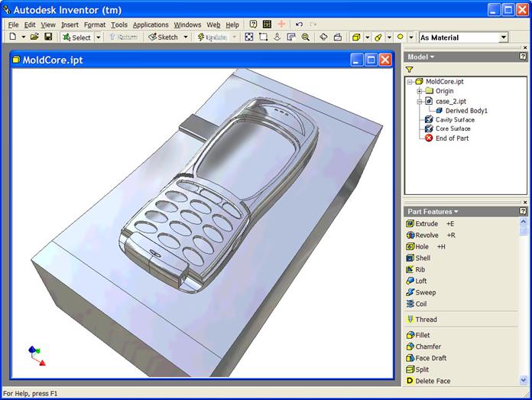Image resolution: width=532 pixels, height=400 pixels.
Task: Select the Extrude feature tool
Action: tap(426, 223)
